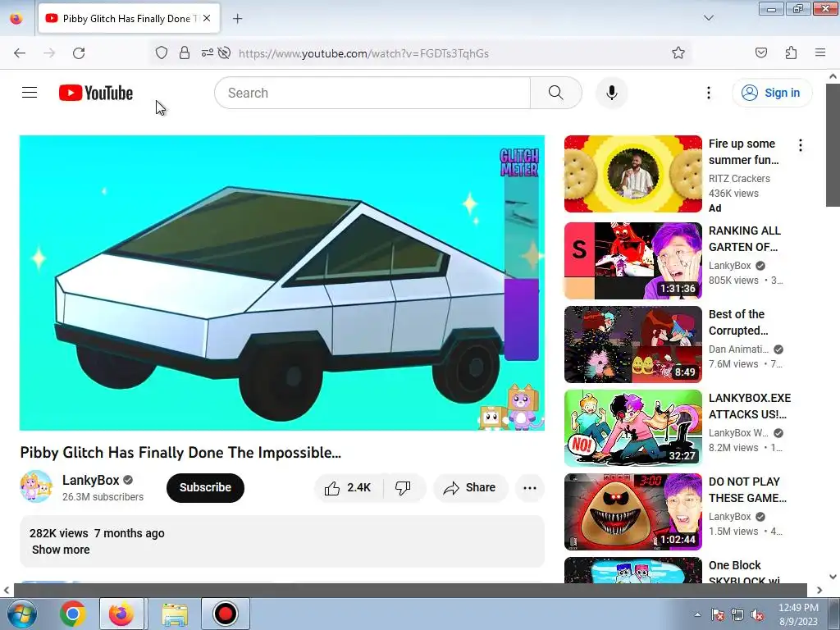The image size is (840, 630).
Task: Open 'One Block SKYBLOCK' video thumbnail
Action: coord(632,570)
